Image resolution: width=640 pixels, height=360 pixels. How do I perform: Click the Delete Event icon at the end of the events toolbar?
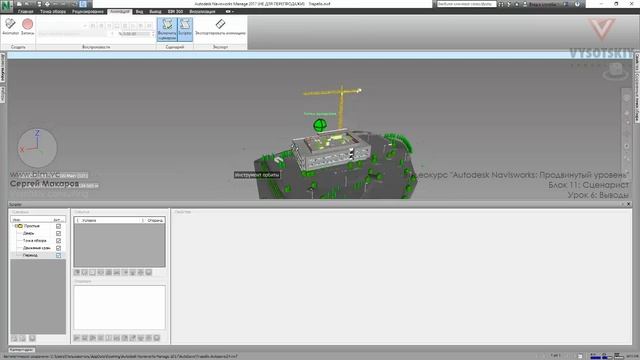(149, 272)
